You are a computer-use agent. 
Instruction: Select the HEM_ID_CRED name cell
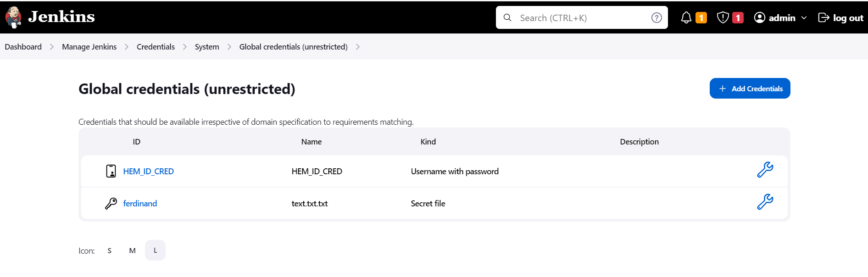pos(317,171)
